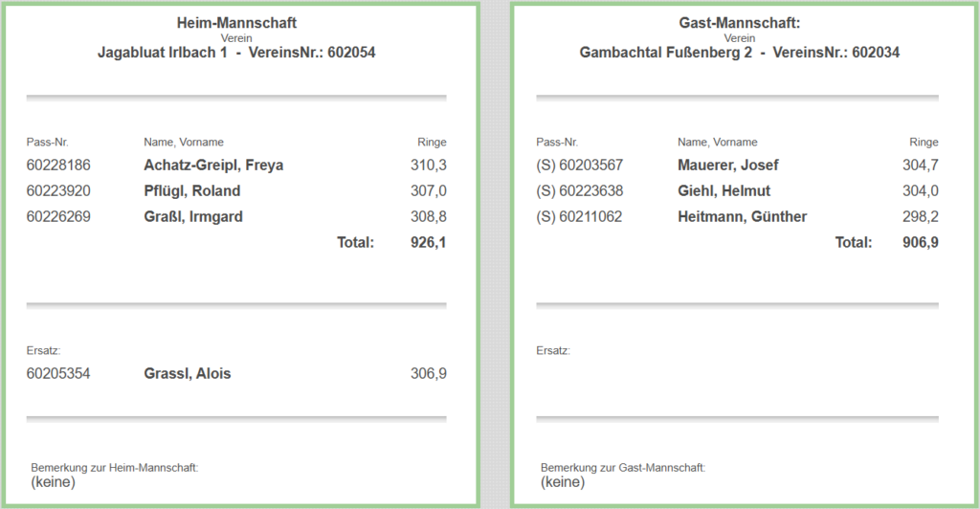Viewport: 980px width, 509px height.
Task: Click the Gast-Mannschaft heading
Action: [x=739, y=22]
